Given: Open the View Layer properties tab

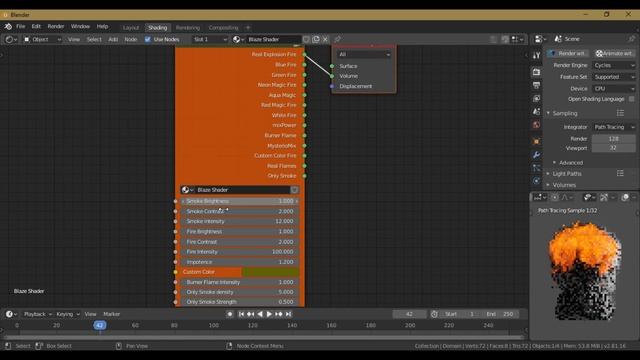Looking at the screenshot, I should [x=536, y=98].
